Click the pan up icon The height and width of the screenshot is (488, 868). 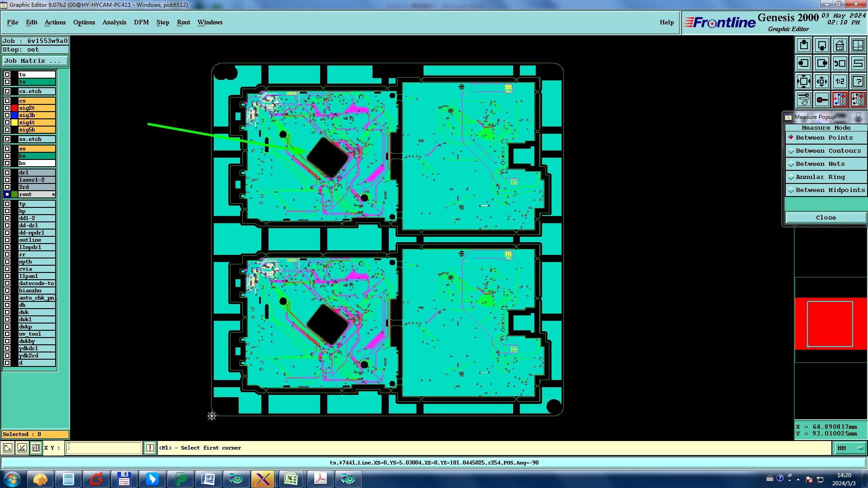(x=803, y=45)
